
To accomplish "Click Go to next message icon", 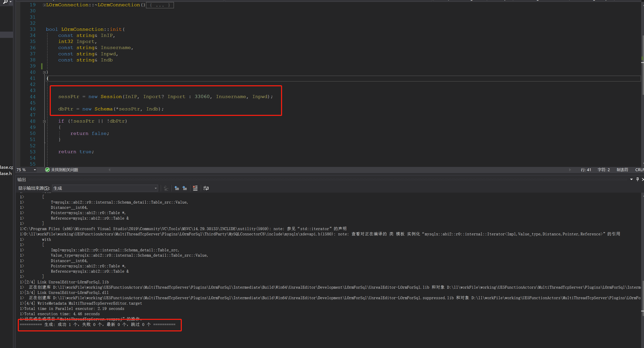I will coord(185,188).
